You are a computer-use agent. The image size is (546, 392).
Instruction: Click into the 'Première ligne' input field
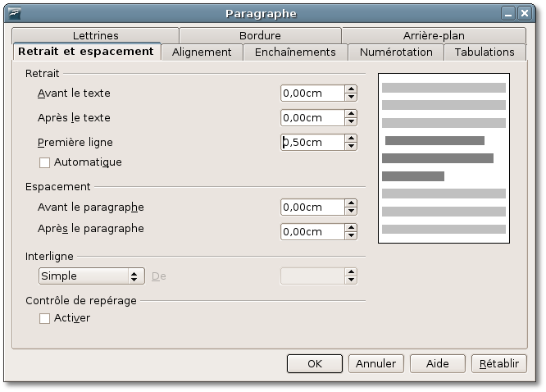312,142
